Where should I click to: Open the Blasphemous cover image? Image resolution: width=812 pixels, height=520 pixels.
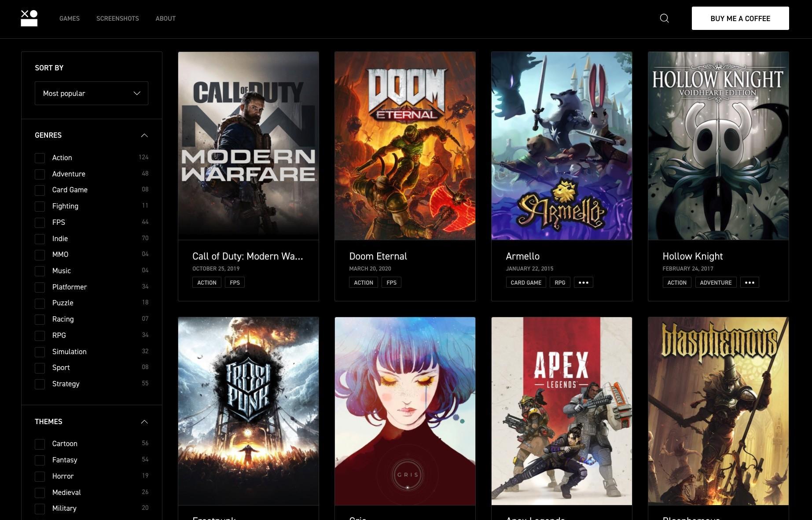718,411
